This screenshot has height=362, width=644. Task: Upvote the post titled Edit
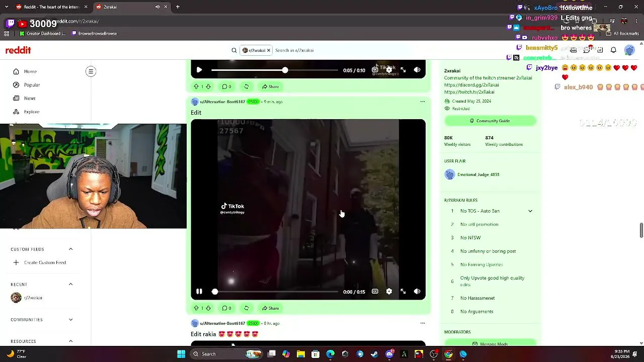tap(196, 308)
